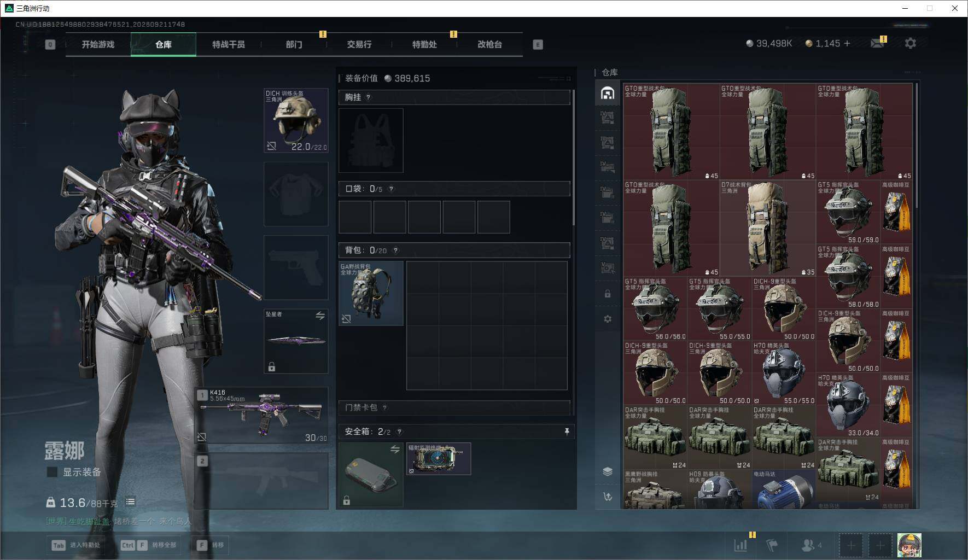Open warehouse sidebar gear settings

(608, 319)
